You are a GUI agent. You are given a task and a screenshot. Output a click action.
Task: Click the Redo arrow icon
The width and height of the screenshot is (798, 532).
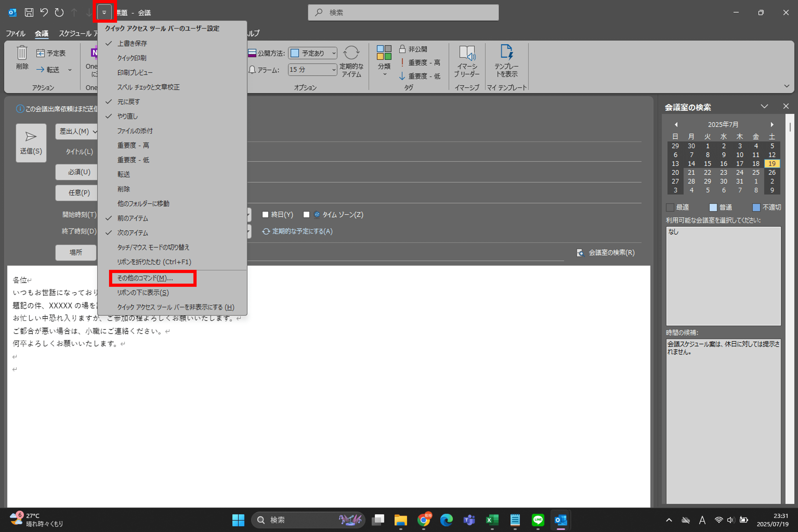click(x=59, y=13)
